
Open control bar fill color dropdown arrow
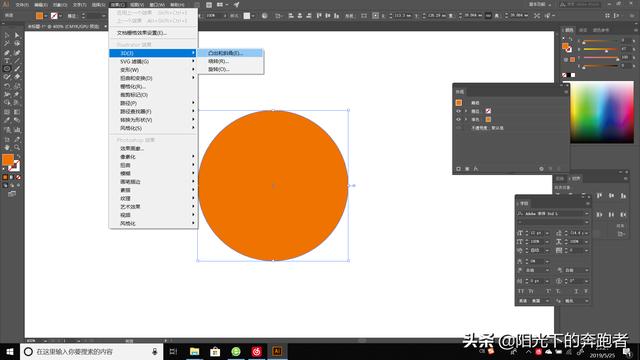[x=45, y=16]
